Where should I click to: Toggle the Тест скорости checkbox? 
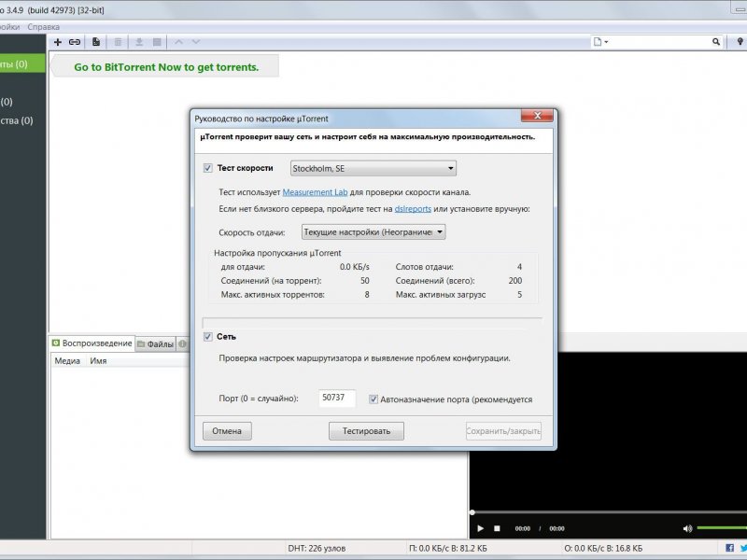[x=207, y=168]
